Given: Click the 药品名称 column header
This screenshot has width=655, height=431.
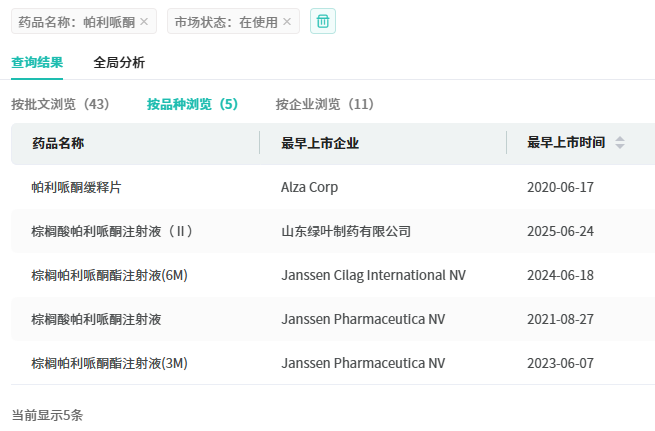Looking at the screenshot, I should (x=58, y=143).
